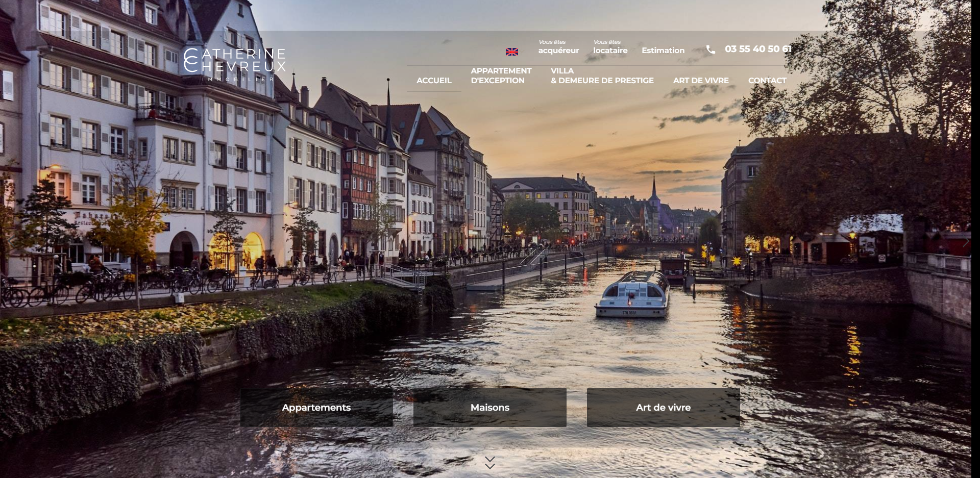Click the Catherine Chevreux Immobilier logo
The width and height of the screenshot is (980, 478).
(x=236, y=65)
